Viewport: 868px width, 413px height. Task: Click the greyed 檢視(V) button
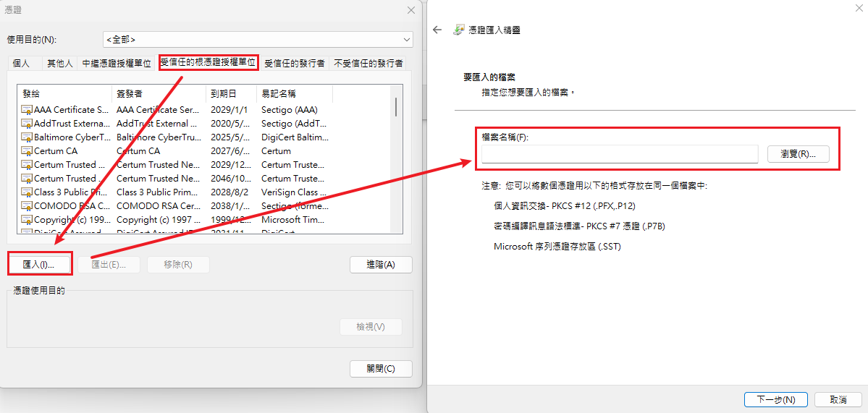(x=371, y=327)
